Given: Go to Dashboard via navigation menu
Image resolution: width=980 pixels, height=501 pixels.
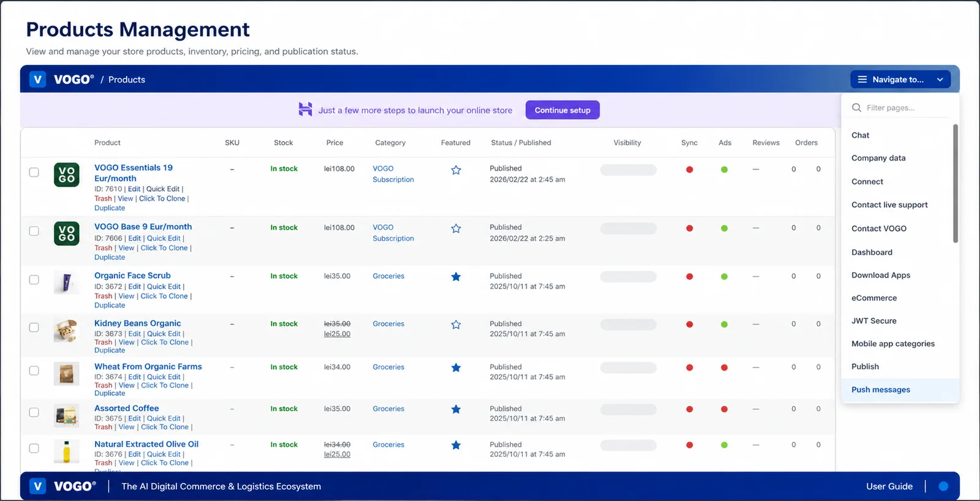Looking at the screenshot, I should coord(872,252).
